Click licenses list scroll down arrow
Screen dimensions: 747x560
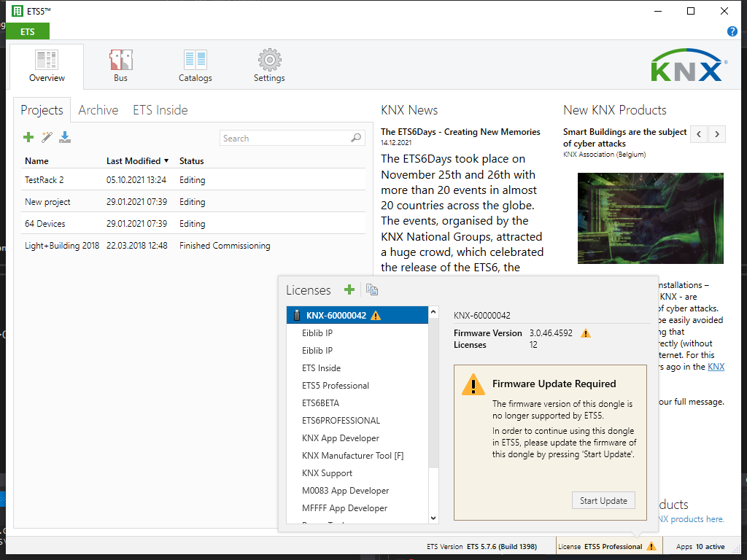click(433, 518)
